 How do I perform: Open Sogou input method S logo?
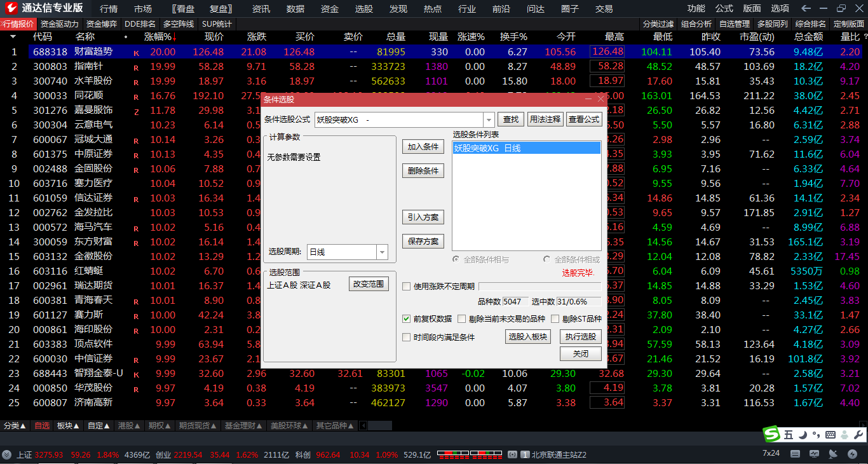(772, 434)
